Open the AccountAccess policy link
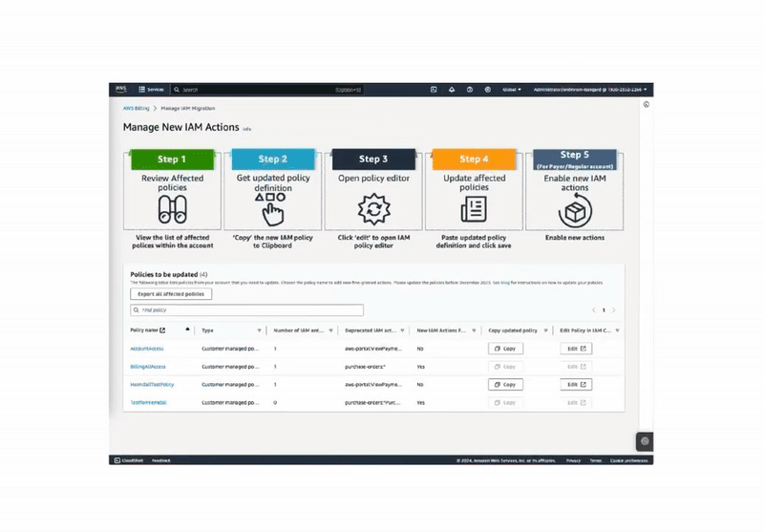 pos(147,349)
